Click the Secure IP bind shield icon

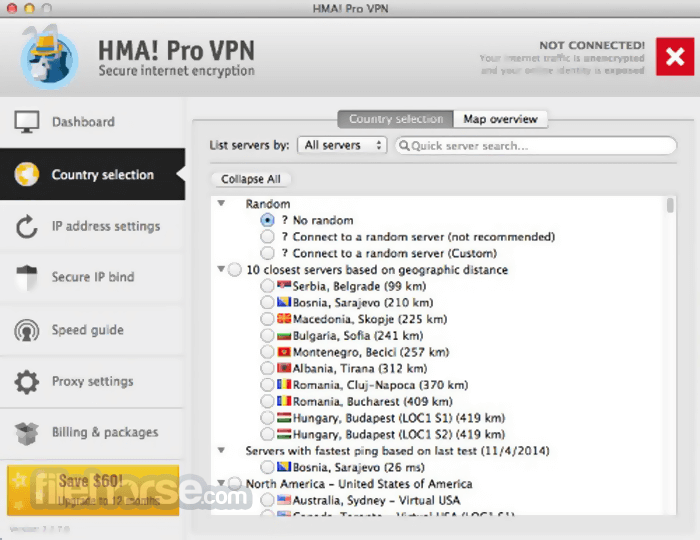click(27, 277)
